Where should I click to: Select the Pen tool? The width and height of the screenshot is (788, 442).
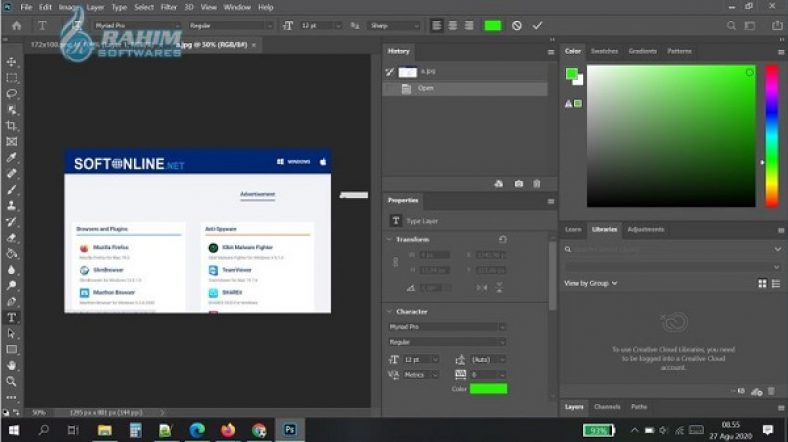coord(12,301)
